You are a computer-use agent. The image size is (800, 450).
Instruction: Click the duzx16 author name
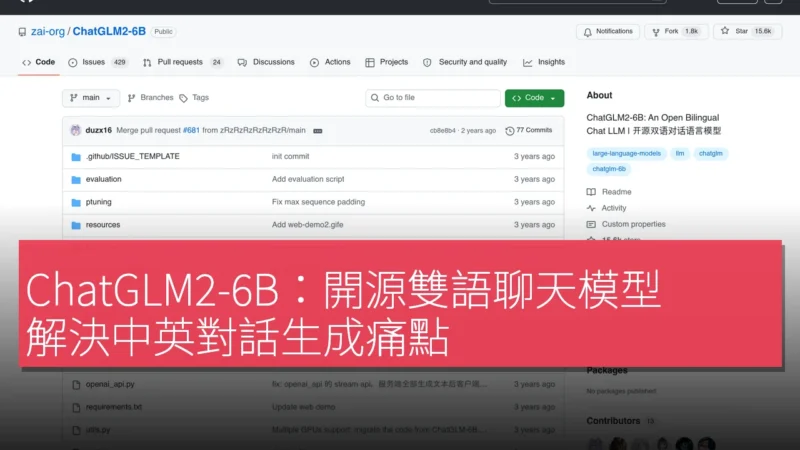click(x=98, y=130)
